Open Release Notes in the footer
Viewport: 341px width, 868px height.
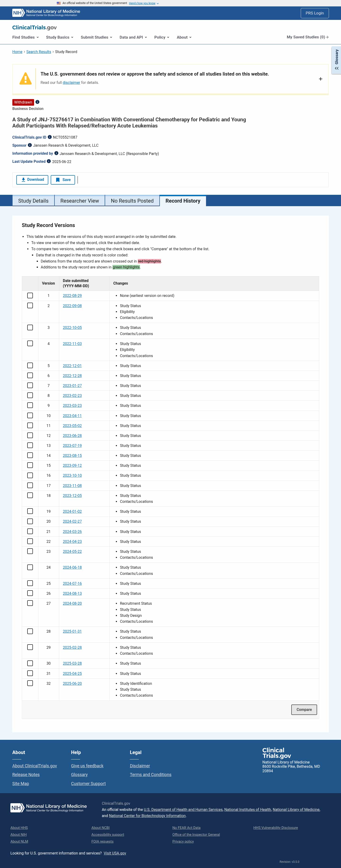coord(26,775)
